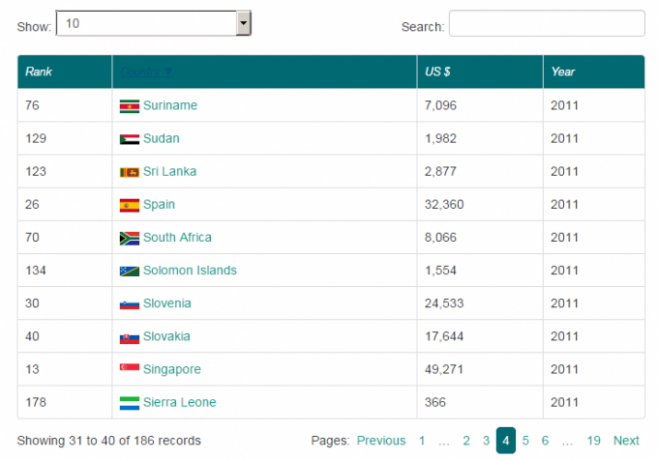Open the Show entries dropdown arrow

tap(243, 24)
